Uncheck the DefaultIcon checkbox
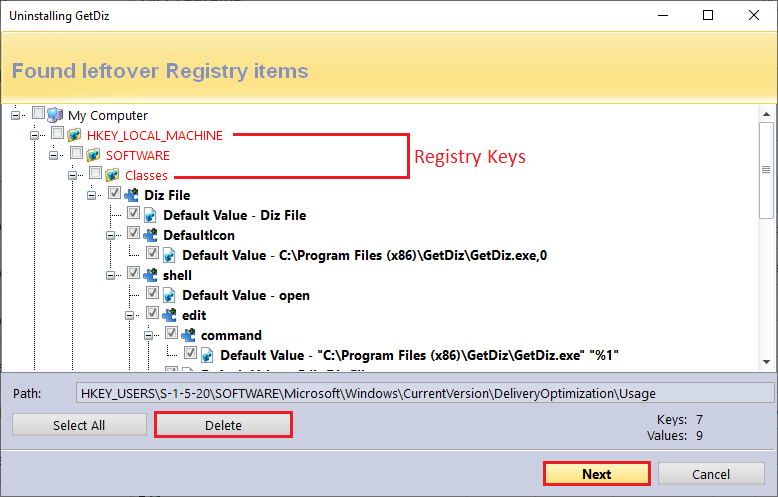778x497 pixels. [x=133, y=233]
